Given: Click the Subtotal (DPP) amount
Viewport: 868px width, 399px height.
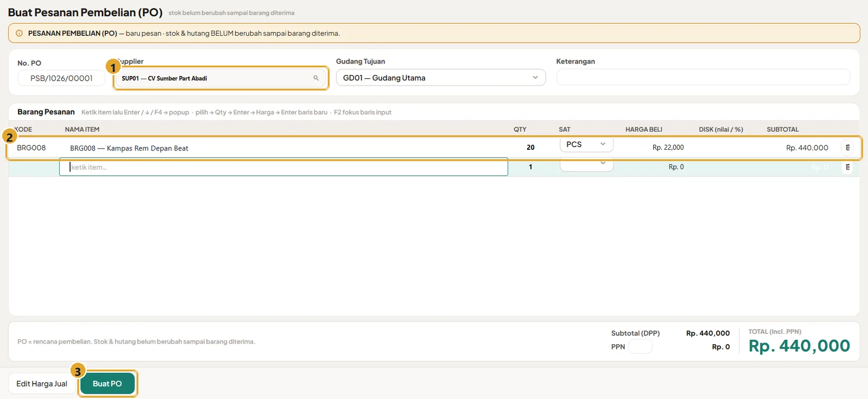Looking at the screenshot, I should coord(708,333).
